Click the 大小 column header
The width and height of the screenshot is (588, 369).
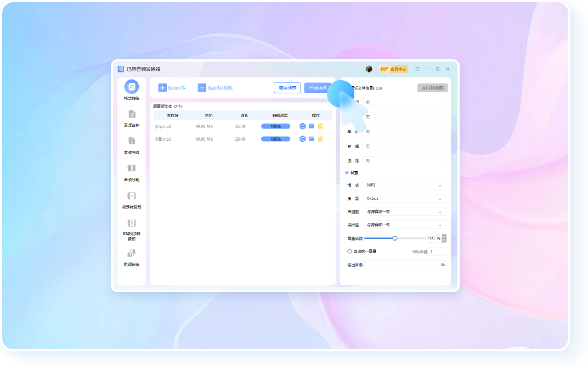click(208, 115)
